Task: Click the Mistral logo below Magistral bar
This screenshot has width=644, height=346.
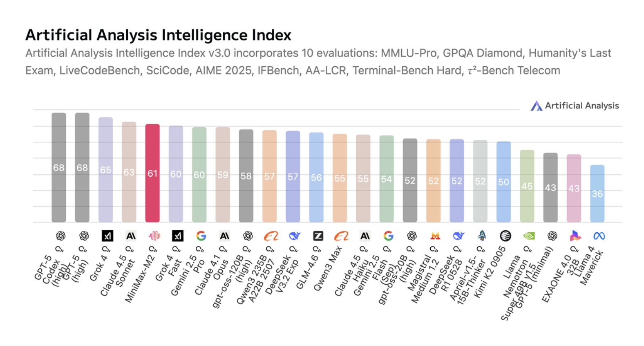Action: 435,236
